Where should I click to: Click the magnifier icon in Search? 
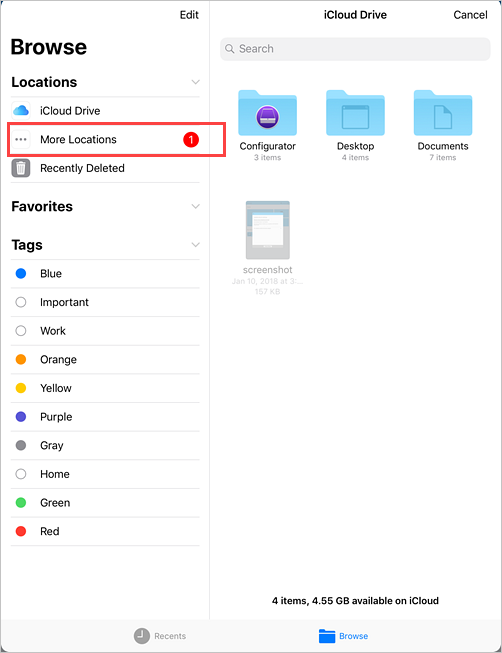click(230, 49)
